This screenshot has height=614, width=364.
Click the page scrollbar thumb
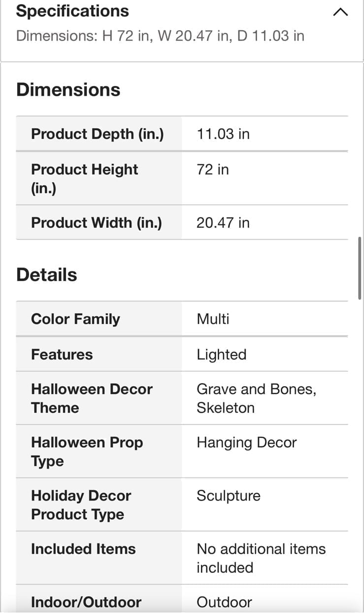tap(361, 268)
